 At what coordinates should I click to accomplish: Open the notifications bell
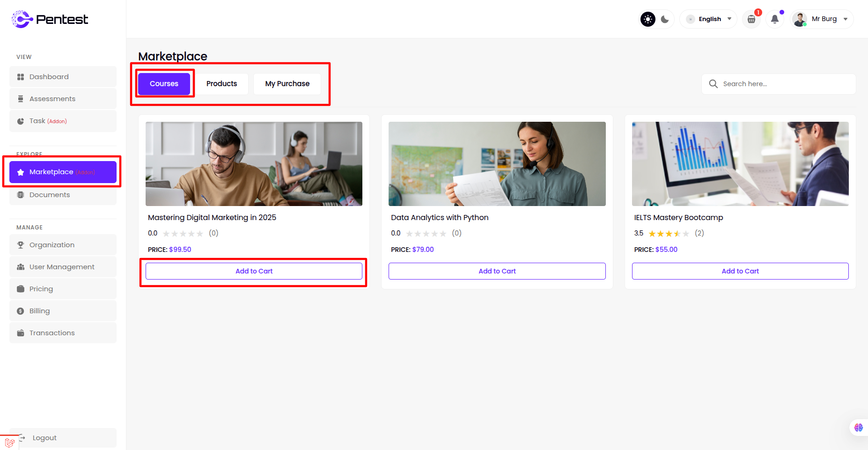pos(775,19)
